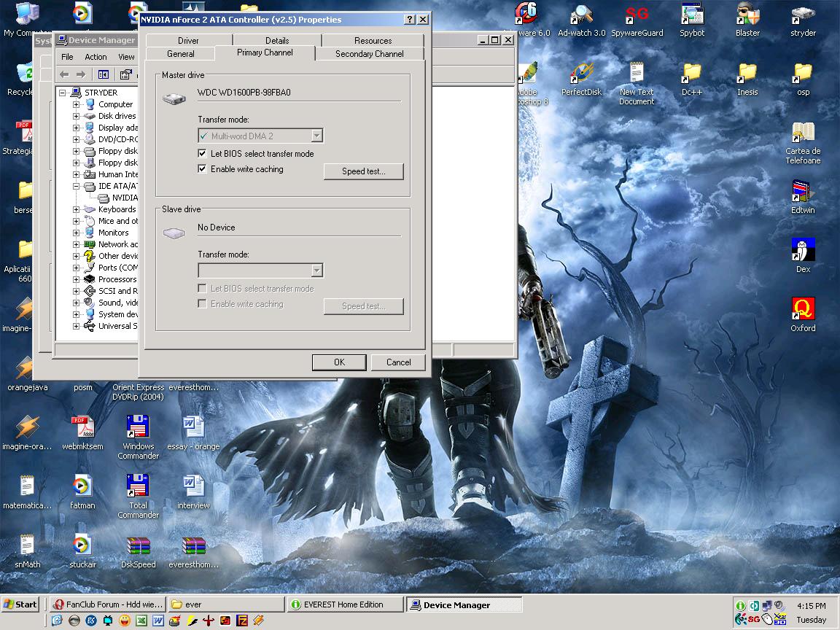840x630 pixels.
Task: Launch the Oxford dictionary desktop shortcut
Action: (x=803, y=315)
